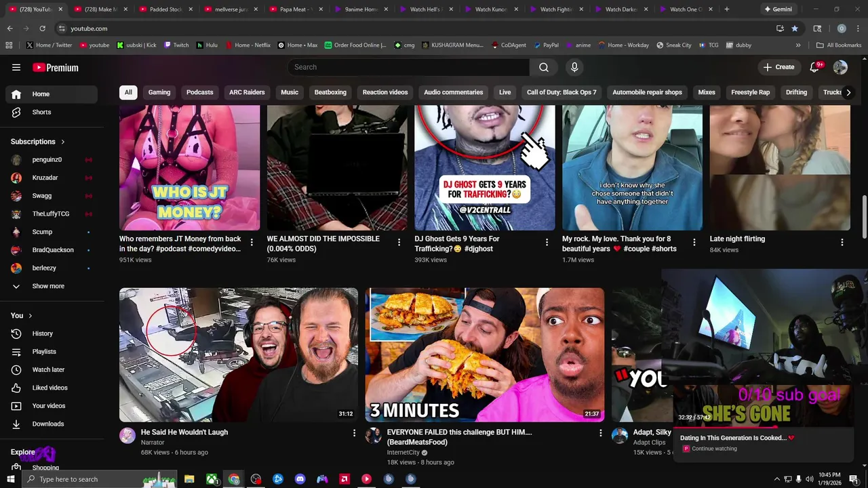Open the Narrator channel avatar

pos(127,436)
